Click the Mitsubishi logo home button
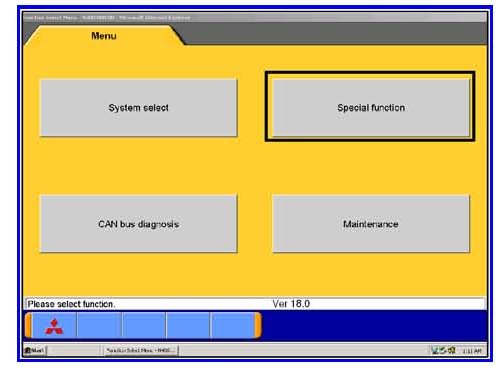Screen dimensions: 496x367 (x=54, y=326)
